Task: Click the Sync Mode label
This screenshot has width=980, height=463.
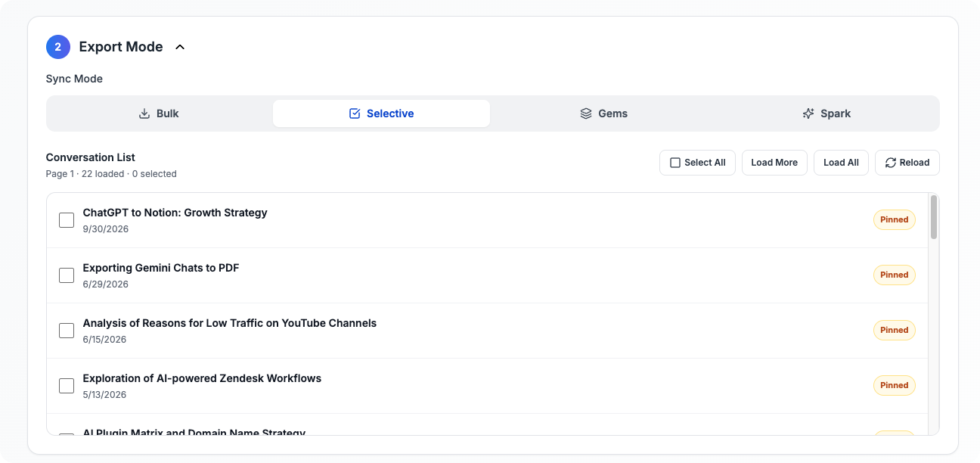Action: click(74, 79)
